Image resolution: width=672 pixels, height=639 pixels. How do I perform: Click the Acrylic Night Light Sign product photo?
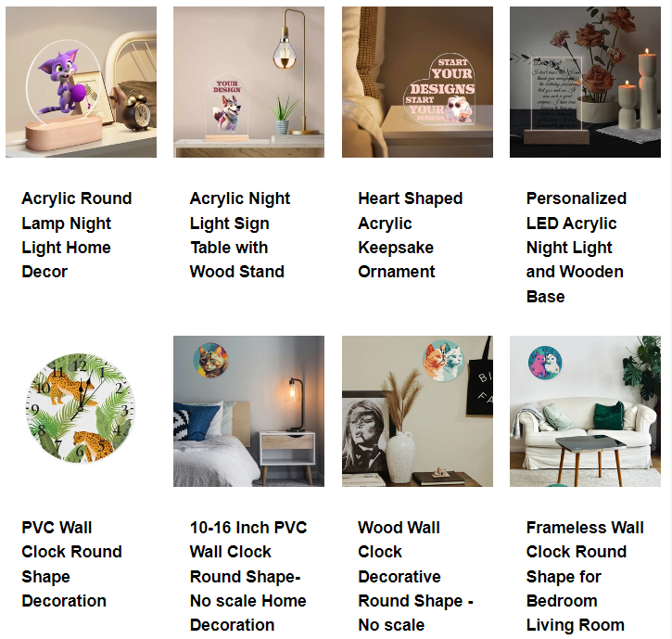248,82
